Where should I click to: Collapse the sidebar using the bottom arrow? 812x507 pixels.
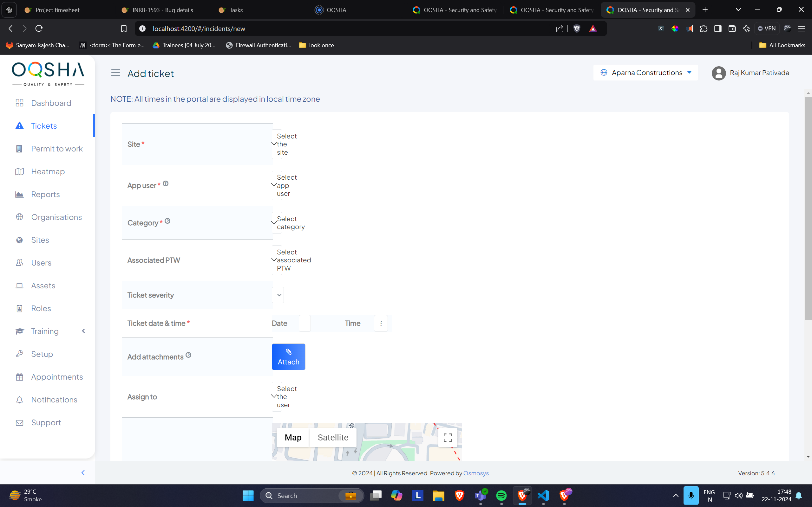point(83,472)
